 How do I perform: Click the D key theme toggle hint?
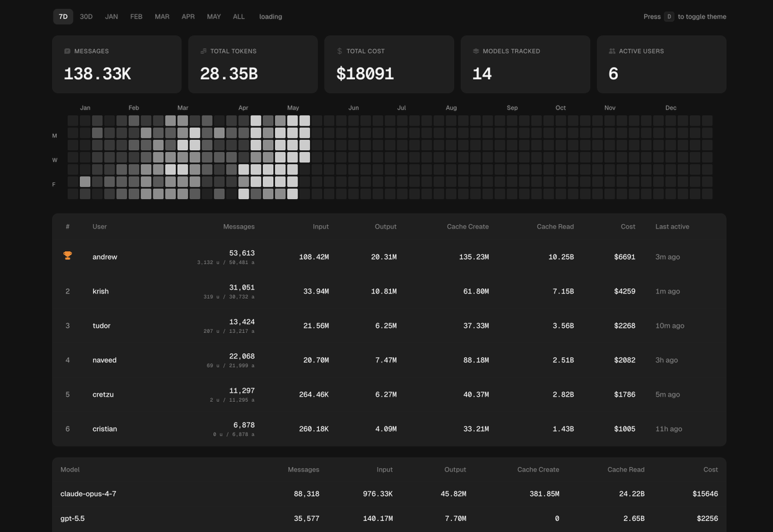669,17
